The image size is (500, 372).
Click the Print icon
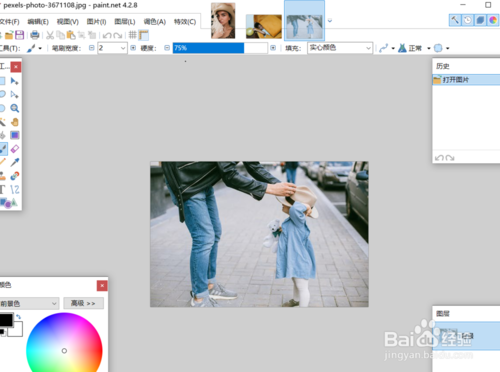coord(35,35)
